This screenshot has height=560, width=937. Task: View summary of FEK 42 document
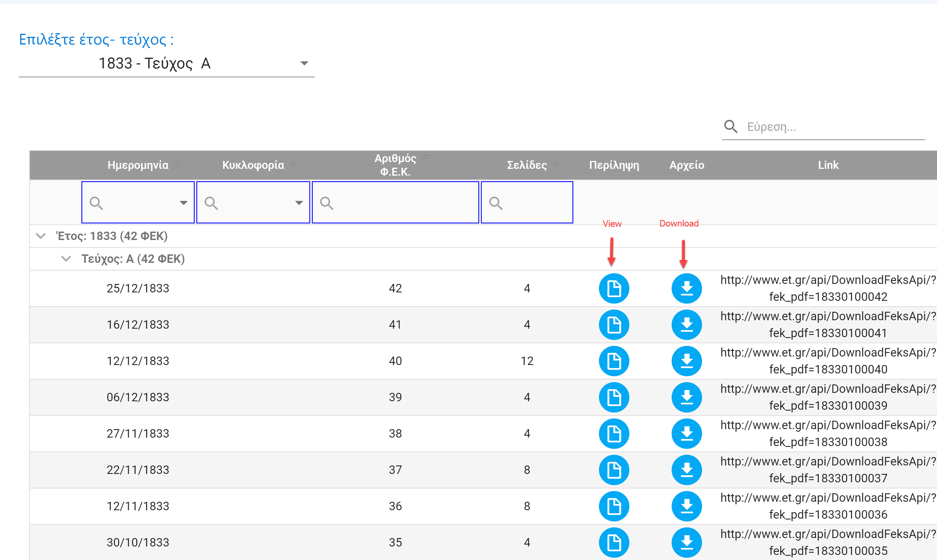(x=614, y=288)
